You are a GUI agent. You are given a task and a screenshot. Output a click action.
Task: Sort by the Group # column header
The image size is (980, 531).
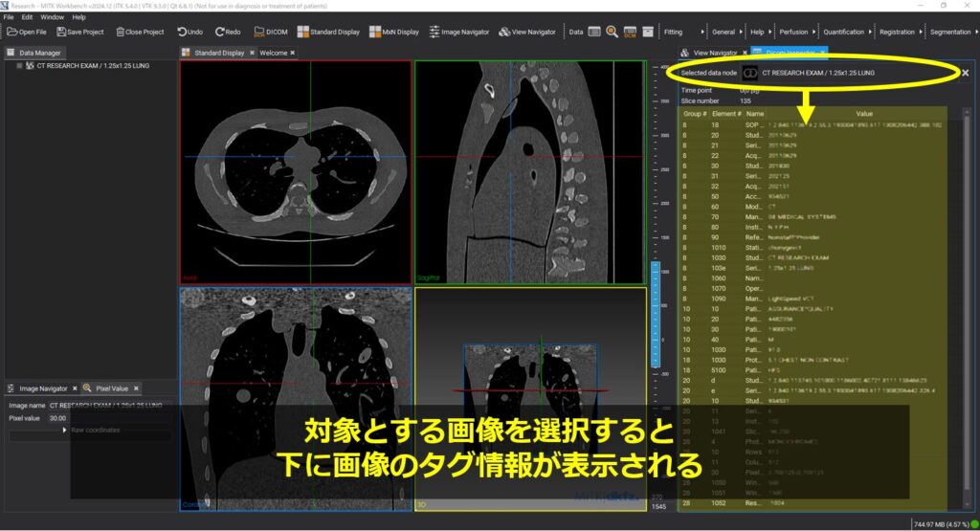coord(695,114)
